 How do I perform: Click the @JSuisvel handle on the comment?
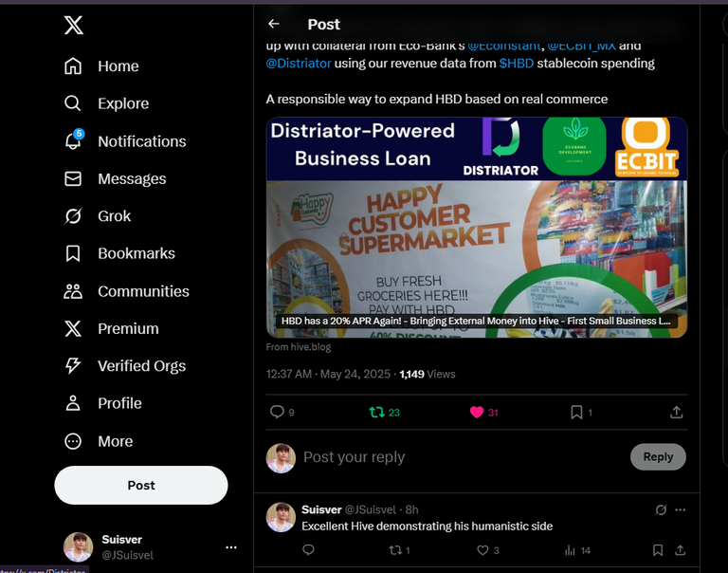(370, 509)
